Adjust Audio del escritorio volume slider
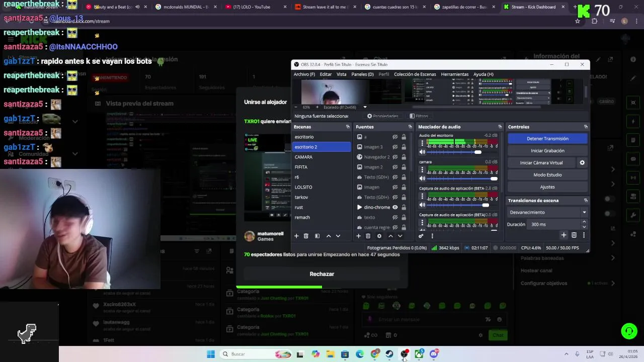The image size is (644, 362). coord(461,152)
